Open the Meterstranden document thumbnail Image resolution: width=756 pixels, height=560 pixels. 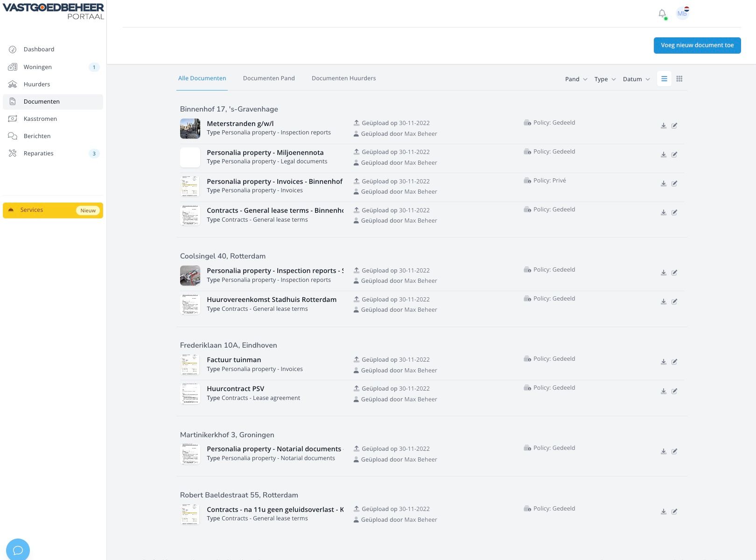point(190,128)
